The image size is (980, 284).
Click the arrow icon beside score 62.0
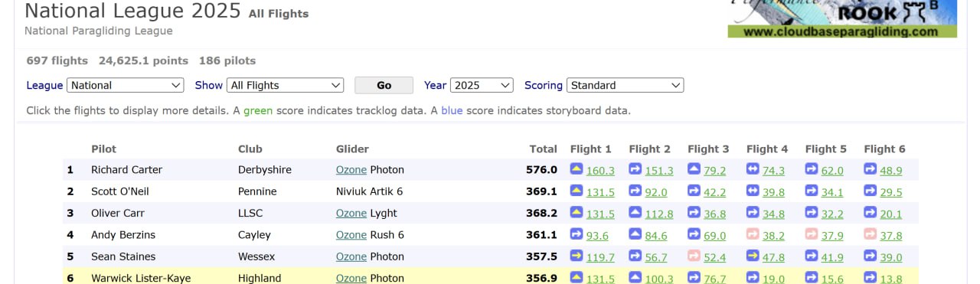(x=812, y=169)
